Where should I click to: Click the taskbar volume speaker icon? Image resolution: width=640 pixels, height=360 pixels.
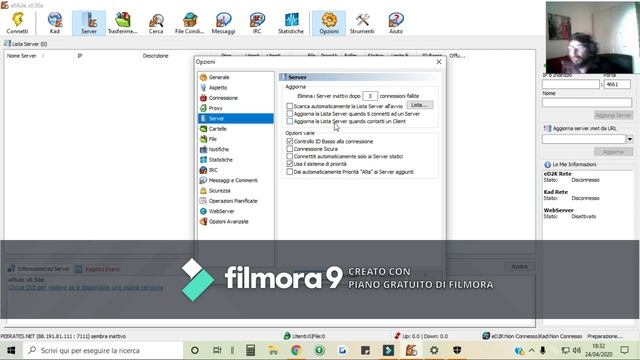point(576,350)
